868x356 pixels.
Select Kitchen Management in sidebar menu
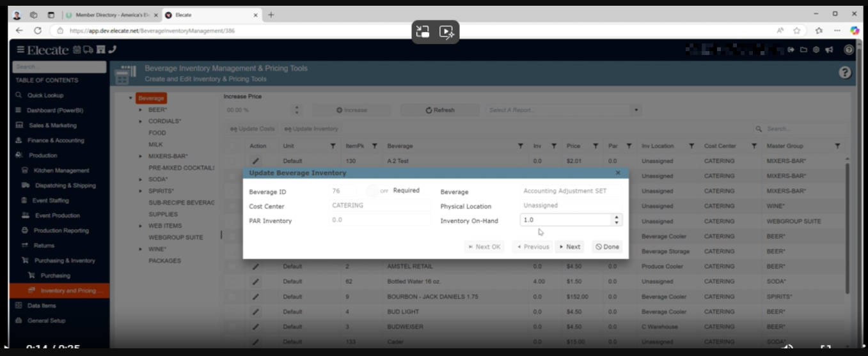[x=61, y=171]
